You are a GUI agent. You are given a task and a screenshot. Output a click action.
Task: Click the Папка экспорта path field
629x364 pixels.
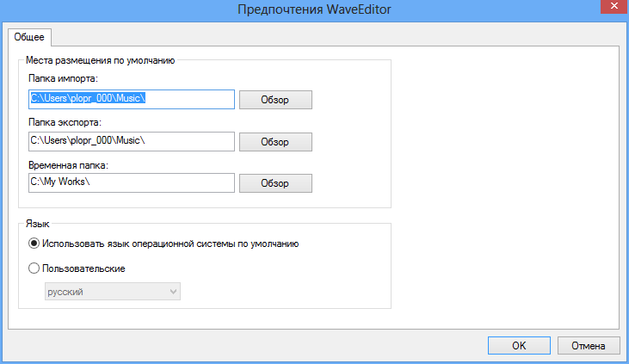[132, 141]
